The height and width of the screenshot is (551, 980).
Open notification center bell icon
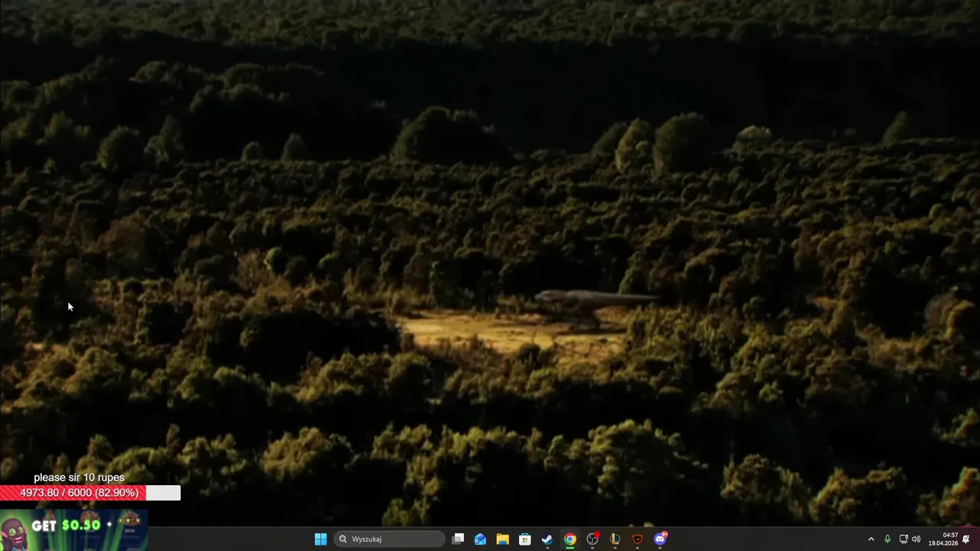(966, 539)
